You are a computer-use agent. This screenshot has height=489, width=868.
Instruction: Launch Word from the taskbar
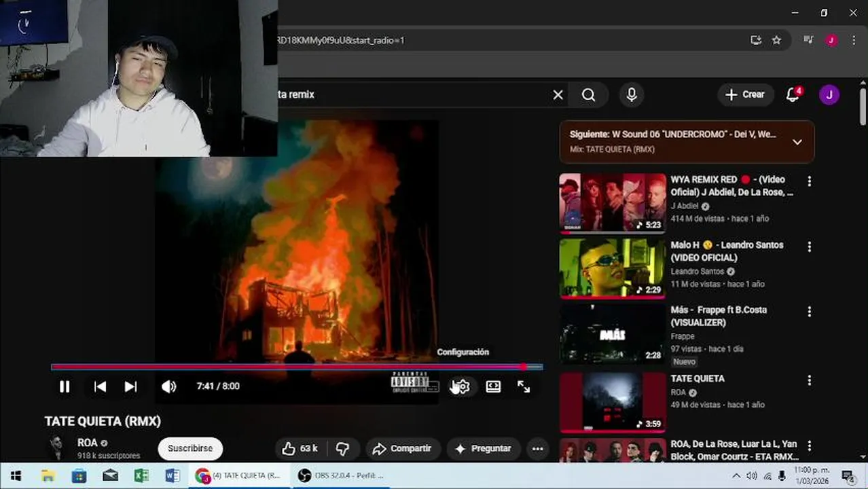tap(173, 475)
